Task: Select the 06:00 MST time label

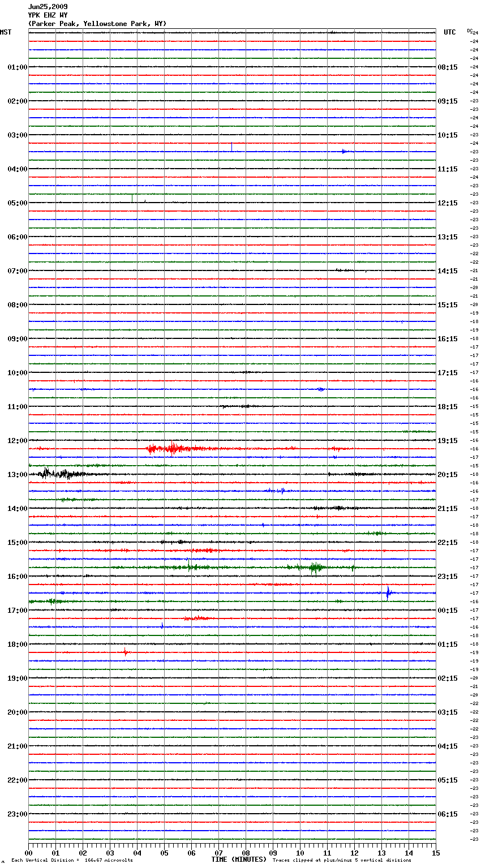Action: click(x=18, y=237)
